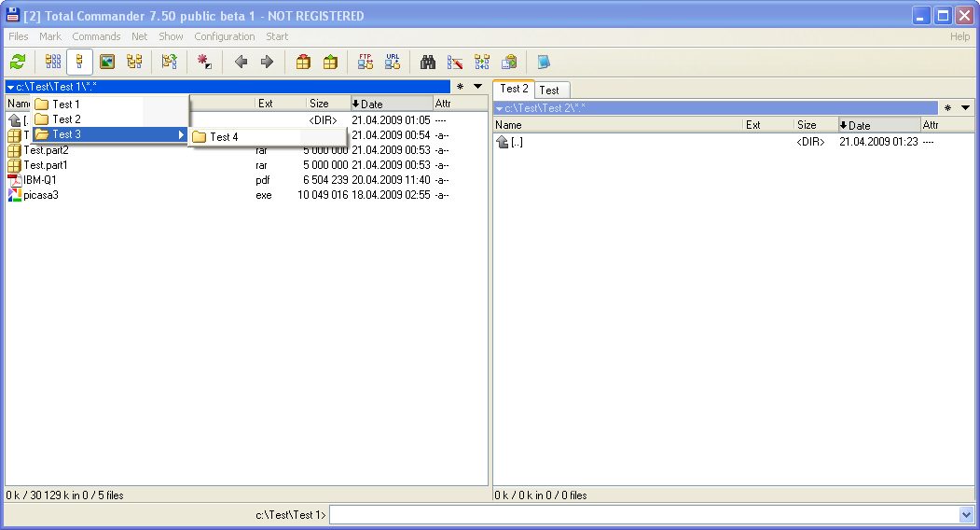Switch to brief file names view

[53, 62]
